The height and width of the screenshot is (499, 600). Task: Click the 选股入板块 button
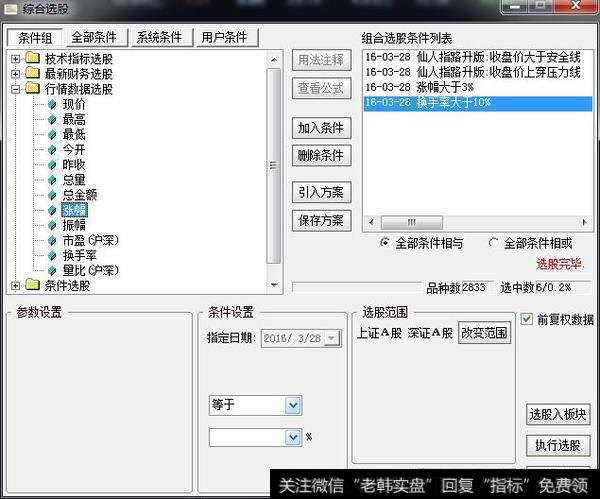558,414
